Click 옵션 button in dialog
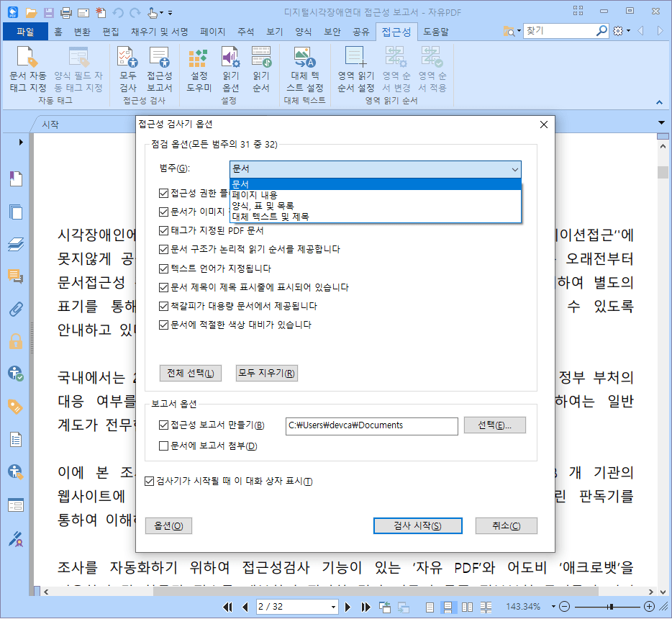Viewport: 672px width, 619px height. [x=168, y=525]
